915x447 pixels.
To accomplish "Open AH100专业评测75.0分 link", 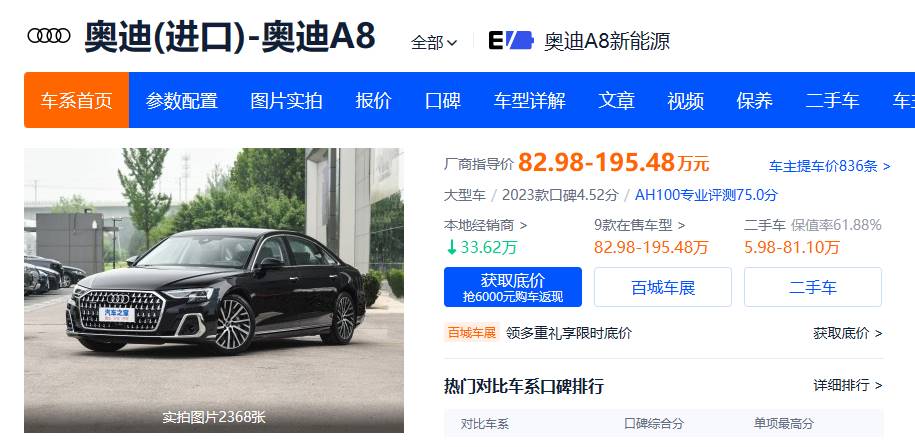I will (x=706, y=195).
